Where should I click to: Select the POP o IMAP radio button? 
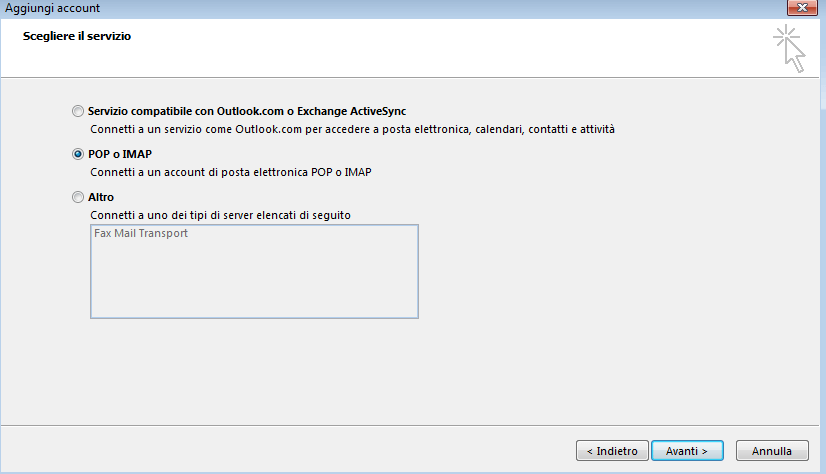(78, 154)
